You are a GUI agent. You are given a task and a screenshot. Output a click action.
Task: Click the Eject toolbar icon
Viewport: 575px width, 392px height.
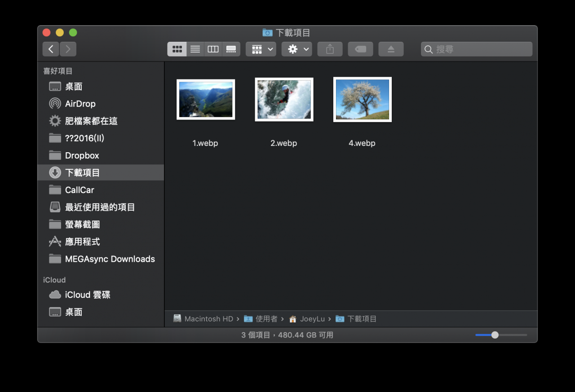pyautogui.click(x=391, y=49)
